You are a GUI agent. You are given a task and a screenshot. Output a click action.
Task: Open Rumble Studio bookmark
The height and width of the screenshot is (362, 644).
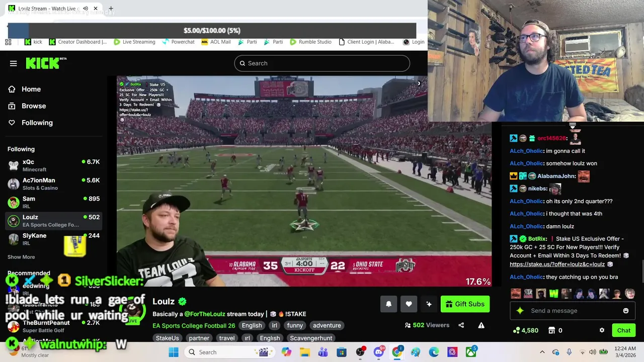[310, 42]
